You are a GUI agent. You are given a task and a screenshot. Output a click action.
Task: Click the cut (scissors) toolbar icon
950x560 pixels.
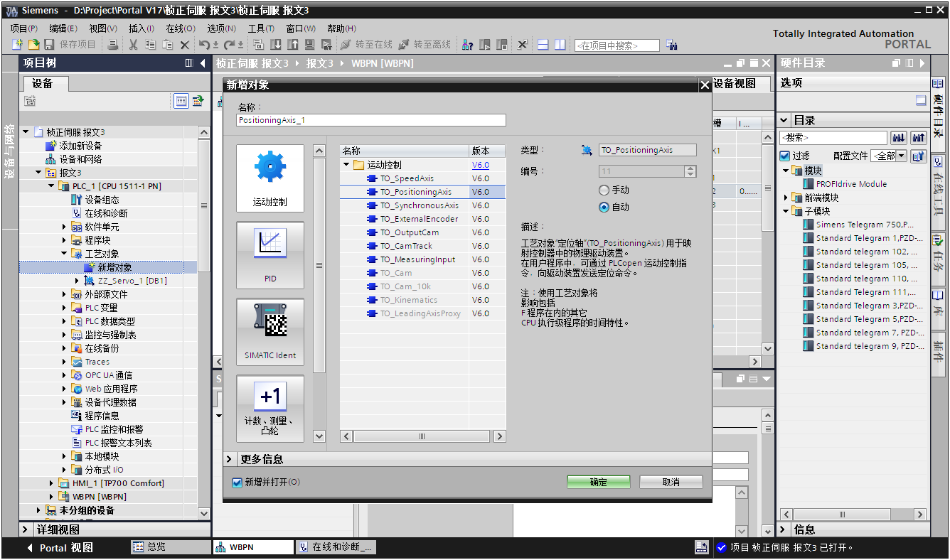pos(133,45)
